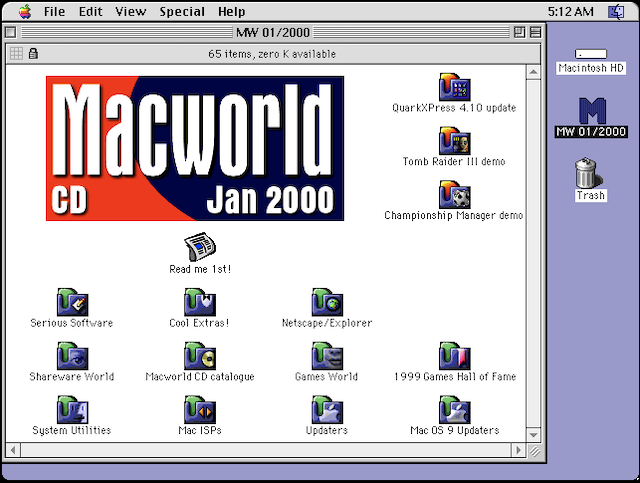
Task: Select the 1999 Games Hall of Fame folder icon
Action: coord(454,356)
